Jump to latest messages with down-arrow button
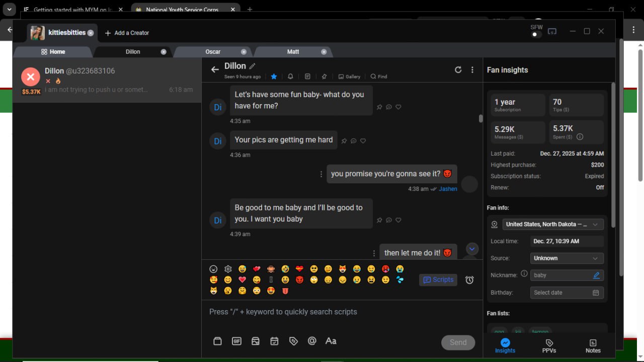This screenshot has height=362, width=644. pyautogui.click(x=472, y=249)
